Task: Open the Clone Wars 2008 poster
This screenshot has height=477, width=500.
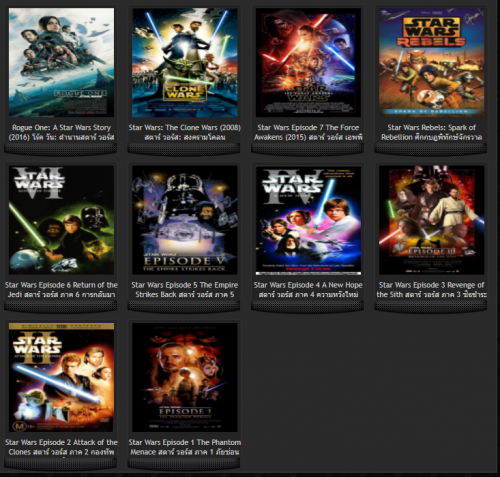Action: click(x=185, y=63)
